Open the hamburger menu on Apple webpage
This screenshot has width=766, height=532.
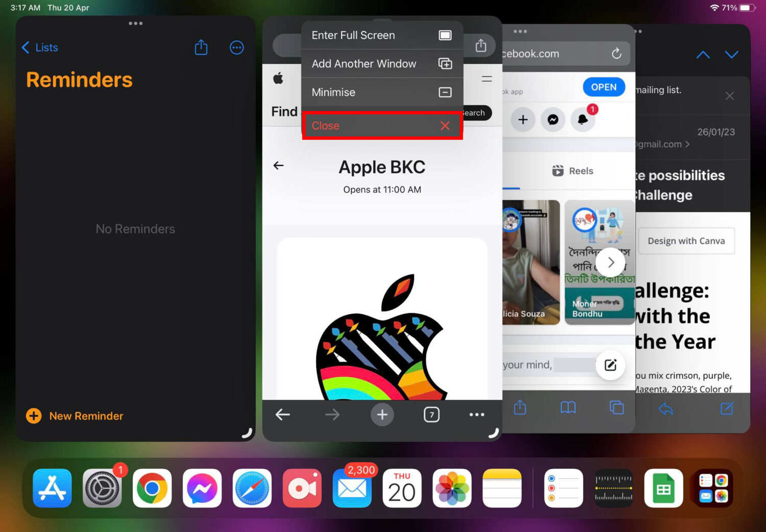point(487,79)
